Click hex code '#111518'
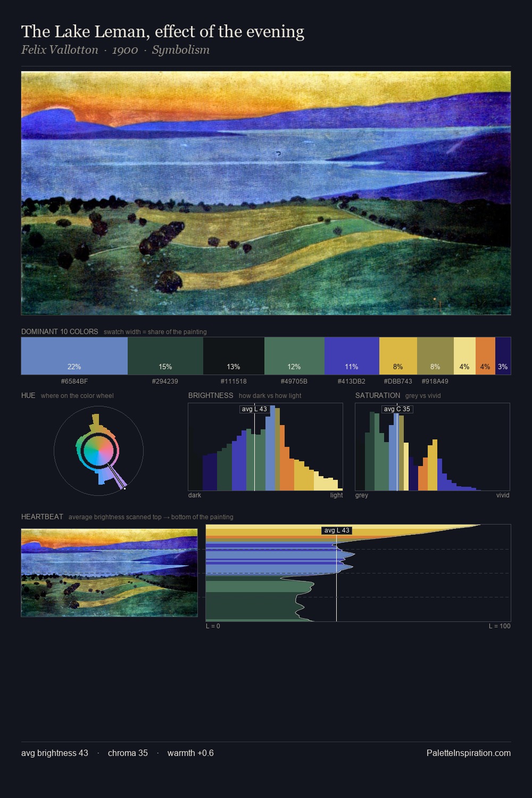This screenshot has height=798, width=532. click(x=234, y=381)
